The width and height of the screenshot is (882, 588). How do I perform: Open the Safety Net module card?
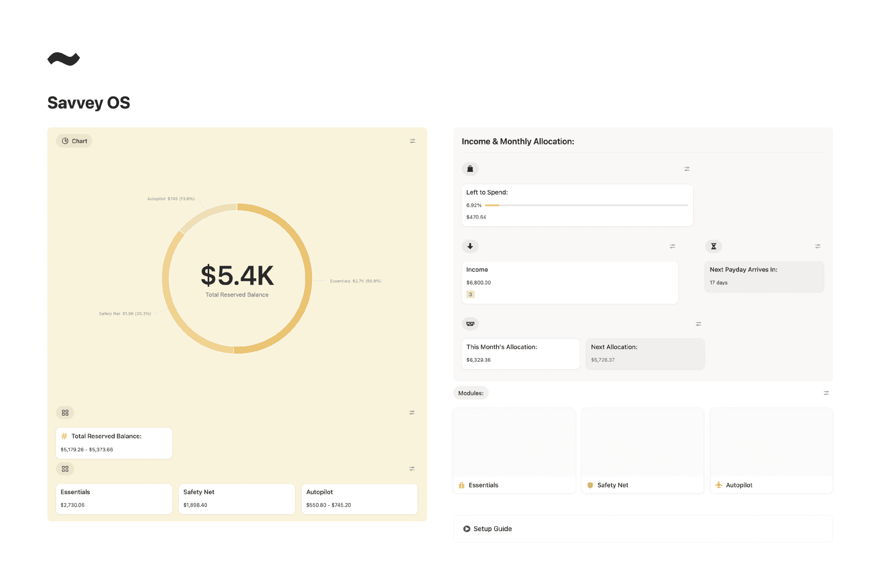642,450
